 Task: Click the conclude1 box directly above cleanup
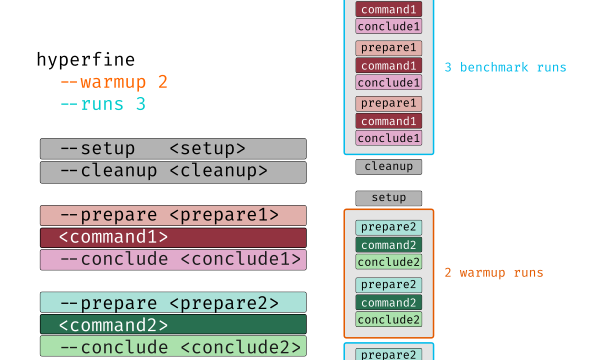pyautogui.click(x=388, y=138)
